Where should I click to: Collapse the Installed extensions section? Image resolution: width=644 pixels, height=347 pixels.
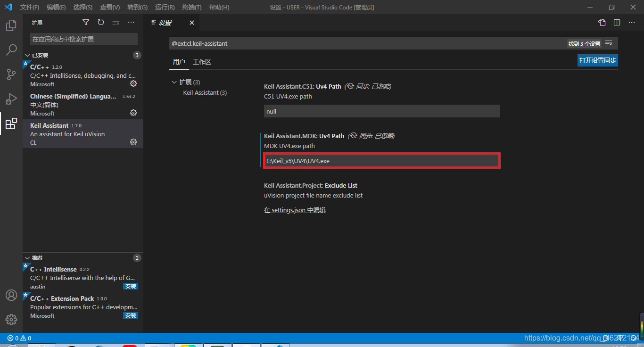tap(27, 55)
